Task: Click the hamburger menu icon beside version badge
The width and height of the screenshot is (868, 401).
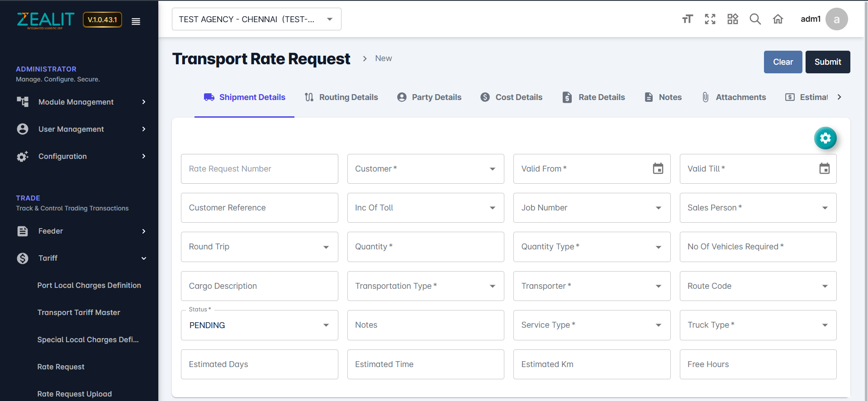Action: [136, 21]
